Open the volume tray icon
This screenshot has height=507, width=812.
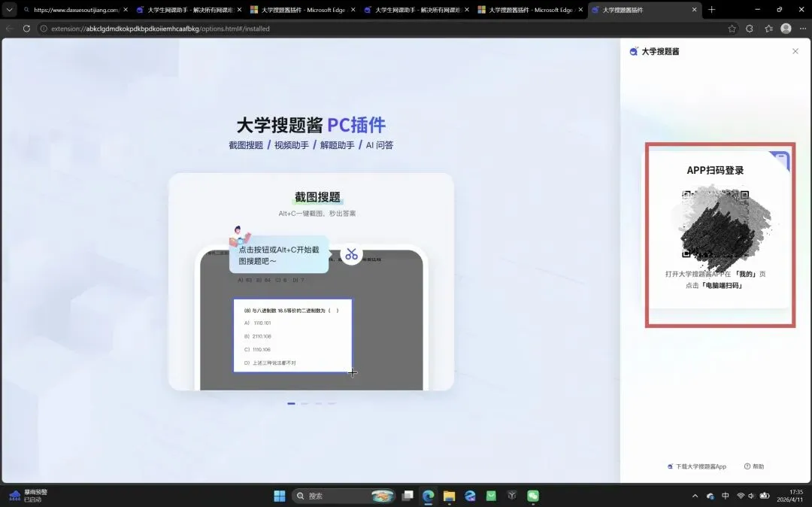click(x=751, y=496)
